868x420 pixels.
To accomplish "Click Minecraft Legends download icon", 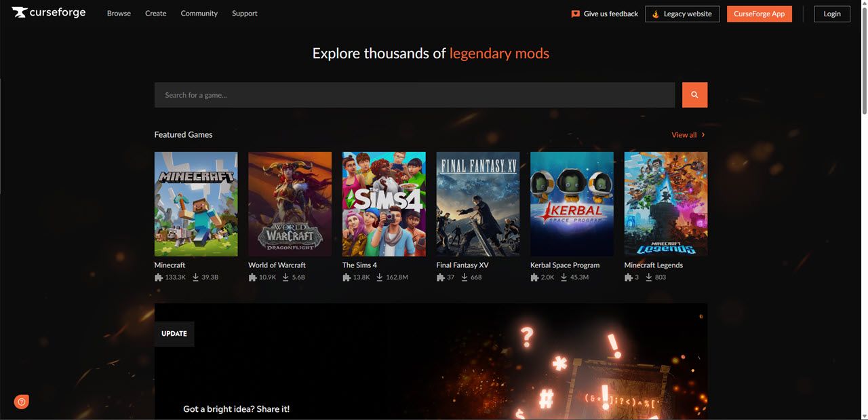I will [x=649, y=278].
